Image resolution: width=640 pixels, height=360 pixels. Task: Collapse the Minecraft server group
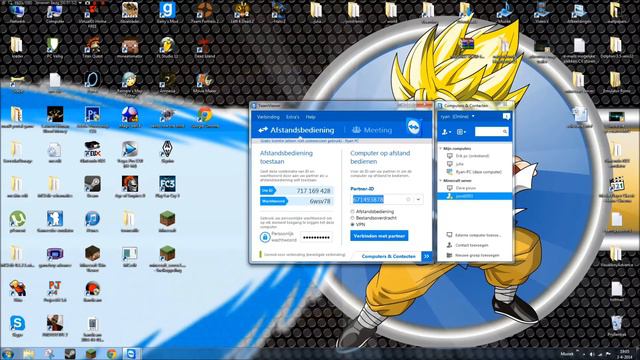[441, 180]
